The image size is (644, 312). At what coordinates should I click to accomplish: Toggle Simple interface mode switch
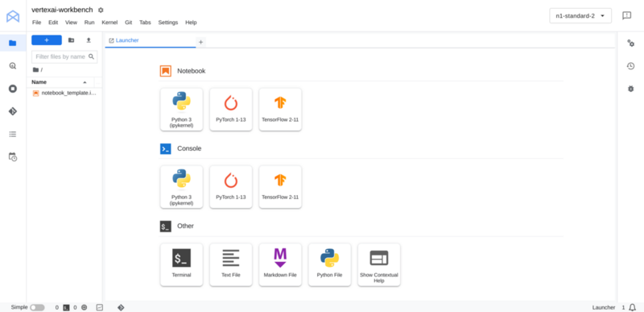coord(37,307)
